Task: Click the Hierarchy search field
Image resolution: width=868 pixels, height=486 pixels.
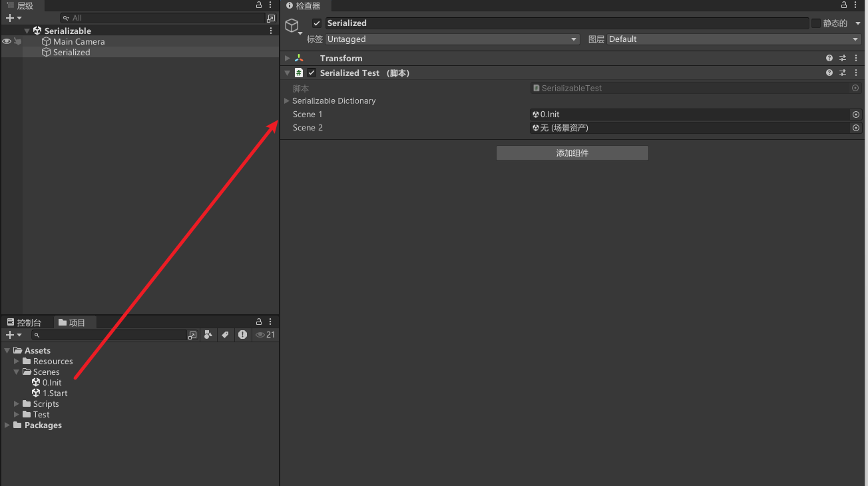Action: click(163, 18)
